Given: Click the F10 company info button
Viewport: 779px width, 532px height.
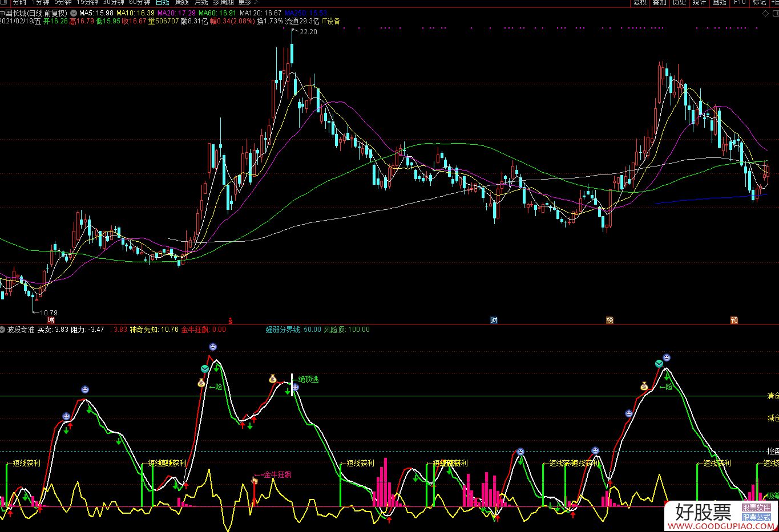Looking at the screenshot, I should [739, 2].
